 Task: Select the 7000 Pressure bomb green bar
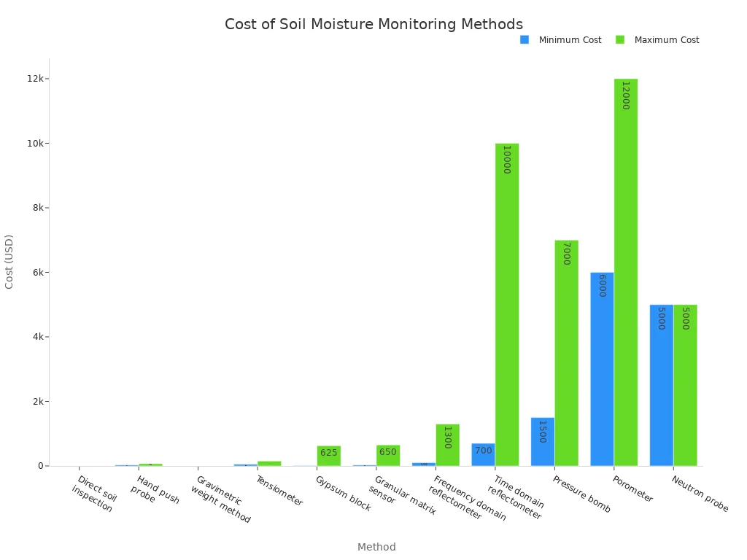566,350
